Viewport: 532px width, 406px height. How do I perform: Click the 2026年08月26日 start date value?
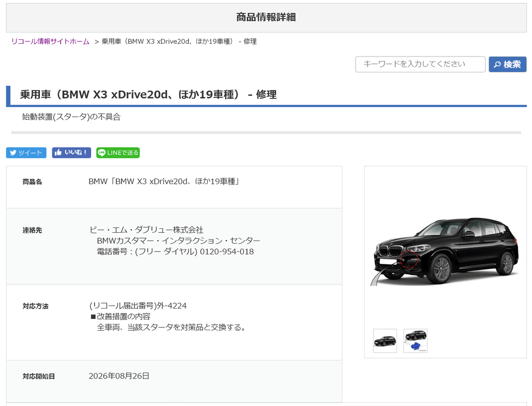(x=119, y=376)
